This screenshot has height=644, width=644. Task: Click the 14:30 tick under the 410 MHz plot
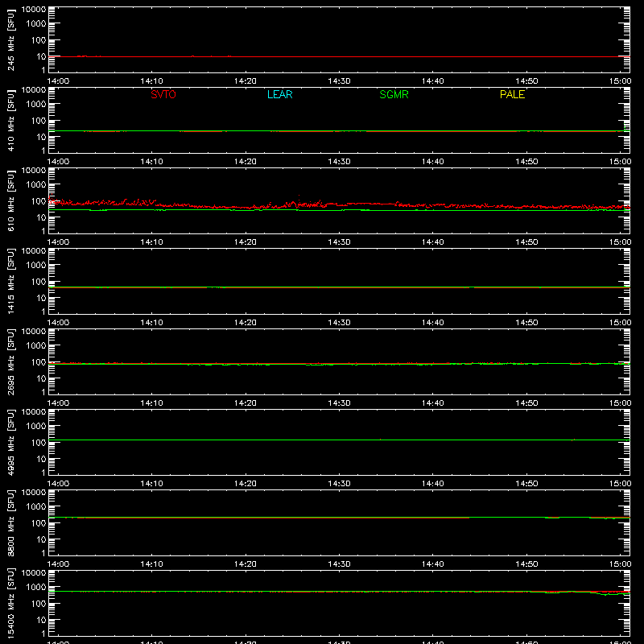pyautogui.click(x=339, y=162)
